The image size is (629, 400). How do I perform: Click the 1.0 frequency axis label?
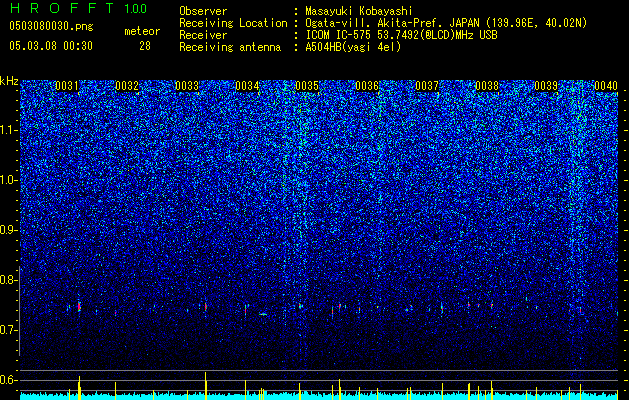(x=9, y=180)
